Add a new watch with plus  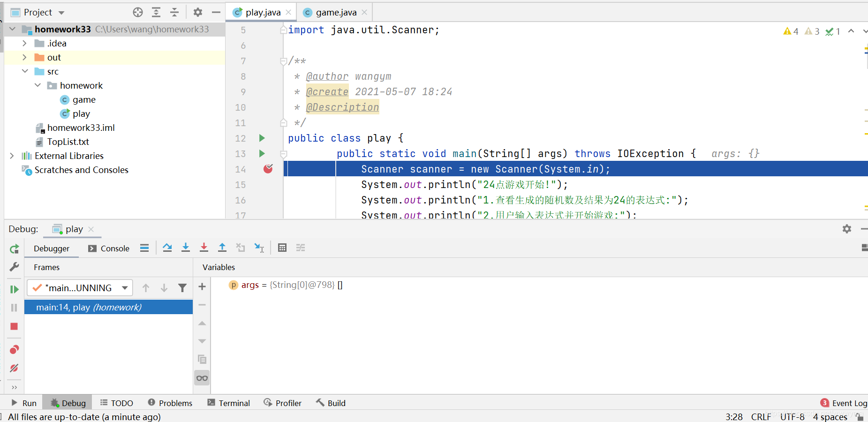pos(202,286)
